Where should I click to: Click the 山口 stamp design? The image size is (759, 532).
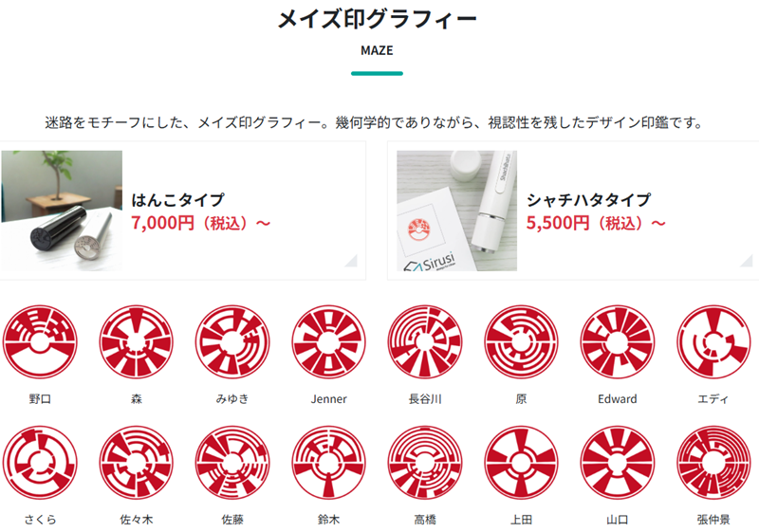[x=618, y=463]
